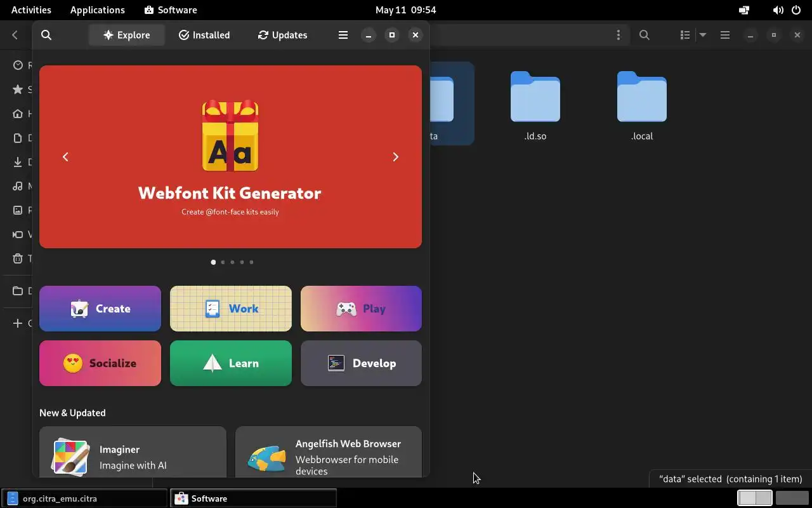This screenshot has height=508, width=812.
Task: Open the Software hamburger menu
Action: click(343, 35)
